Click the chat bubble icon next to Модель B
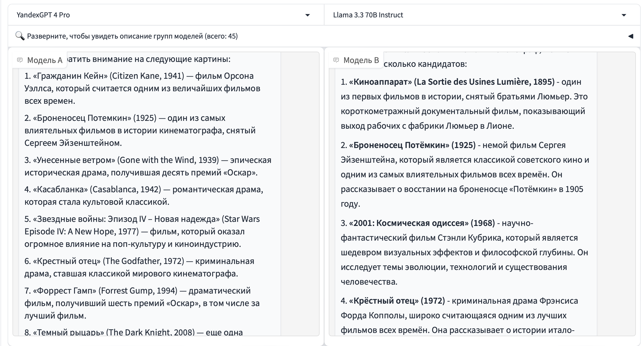644x346 pixels. [336, 60]
